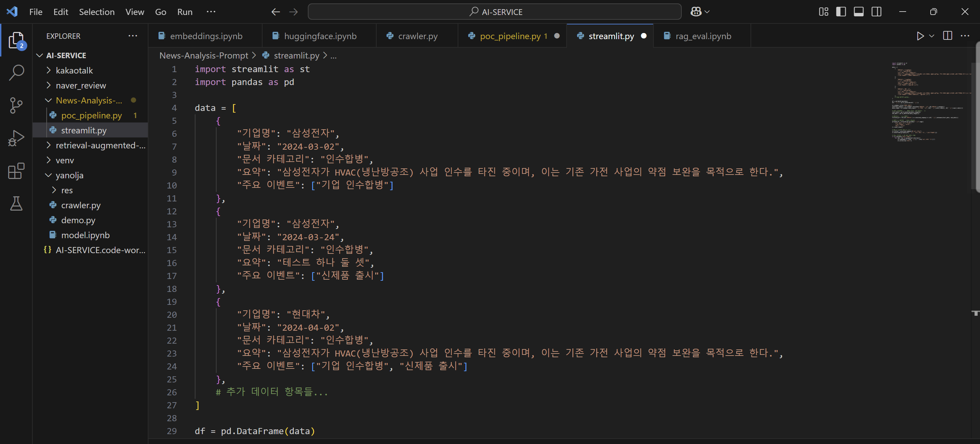This screenshot has height=444, width=980.
Task: Switch to the crawler.py tab
Action: coord(417,36)
